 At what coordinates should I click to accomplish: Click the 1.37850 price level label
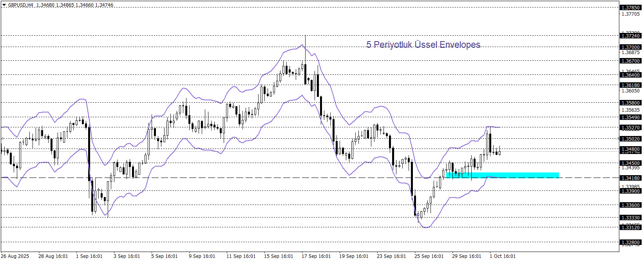click(630, 8)
